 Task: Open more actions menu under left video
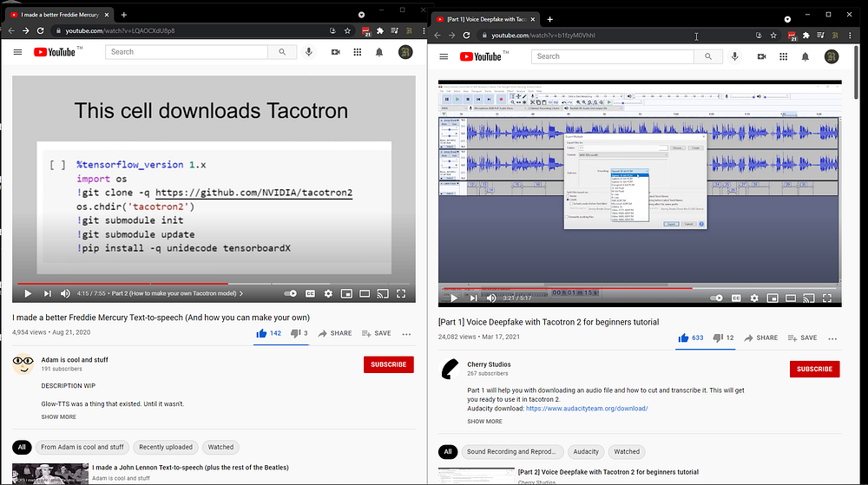[x=406, y=334]
